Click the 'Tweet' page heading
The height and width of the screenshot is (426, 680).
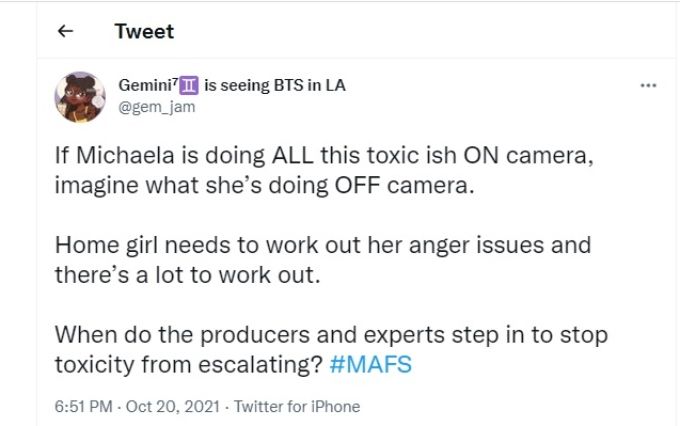pyautogui.click(x=144, y=31)
